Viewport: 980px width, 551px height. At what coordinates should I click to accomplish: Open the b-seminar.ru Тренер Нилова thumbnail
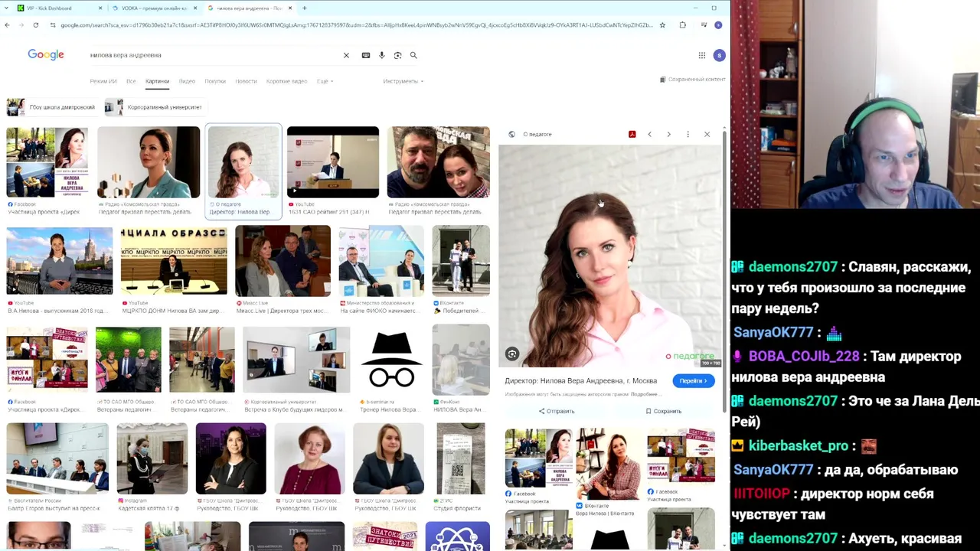[x=391, y=360]
